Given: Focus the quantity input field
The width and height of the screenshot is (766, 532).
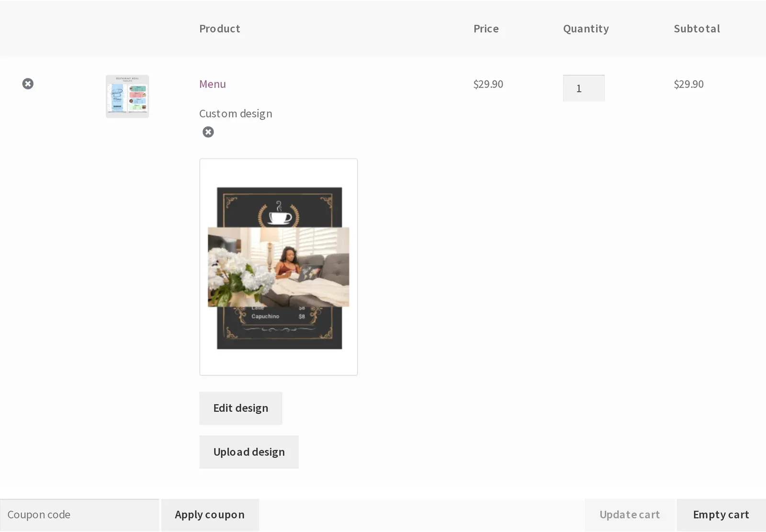Looking at the screenshot, I should tap(584, 88).
